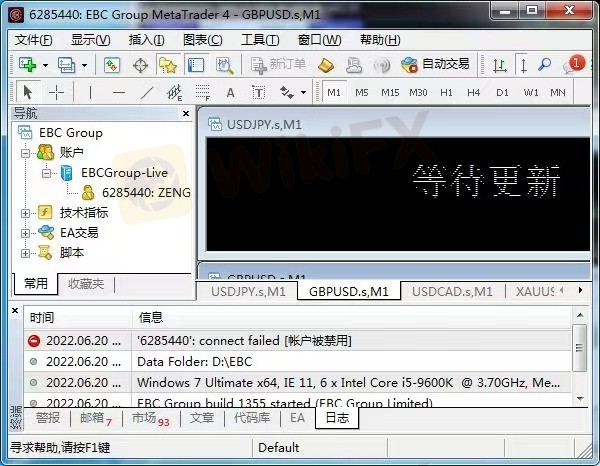Switch to the M15 timeframe

390,93
